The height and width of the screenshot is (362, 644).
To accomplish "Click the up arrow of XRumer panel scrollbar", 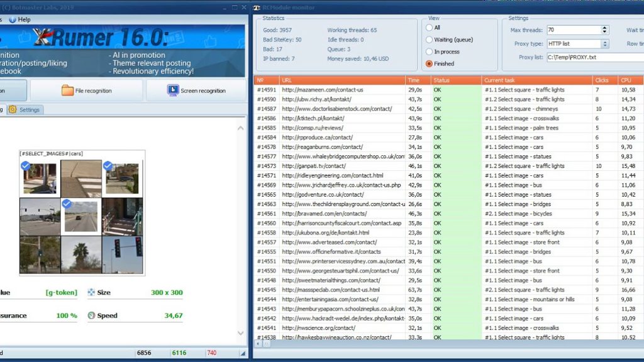I will [x=241, y=128].
